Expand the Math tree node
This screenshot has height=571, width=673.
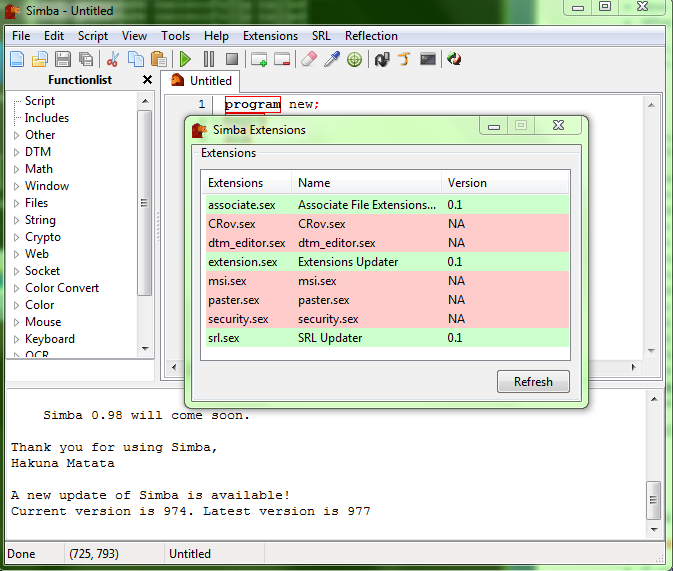(x=16, y=169)
